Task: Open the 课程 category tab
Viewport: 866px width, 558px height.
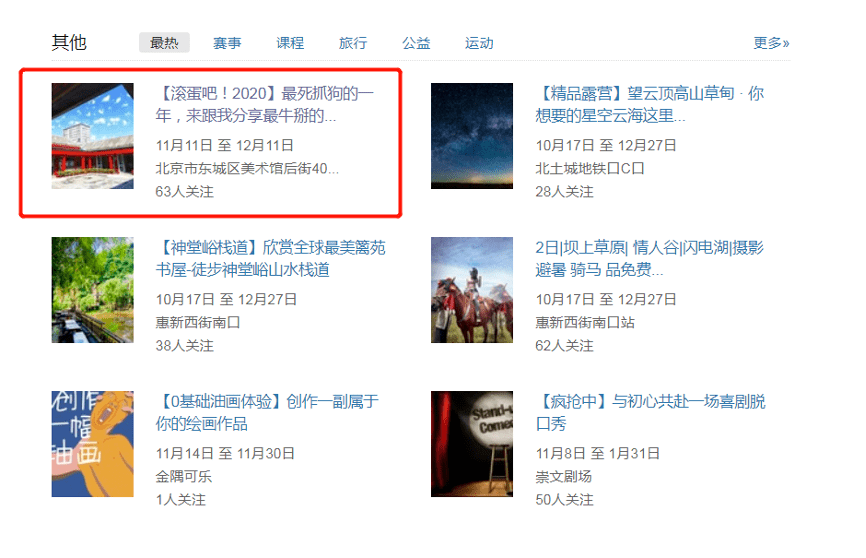Action: pos(290,43)
